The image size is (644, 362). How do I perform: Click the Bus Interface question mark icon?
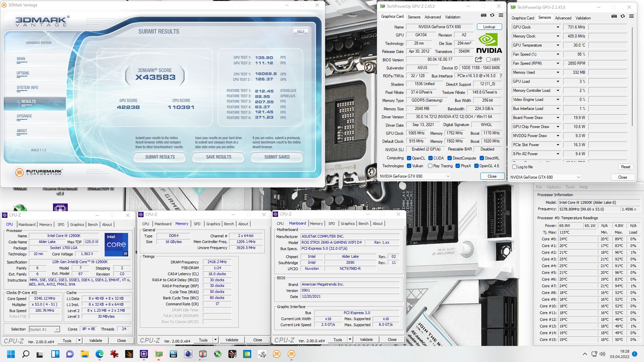click(x=501, y=76)
